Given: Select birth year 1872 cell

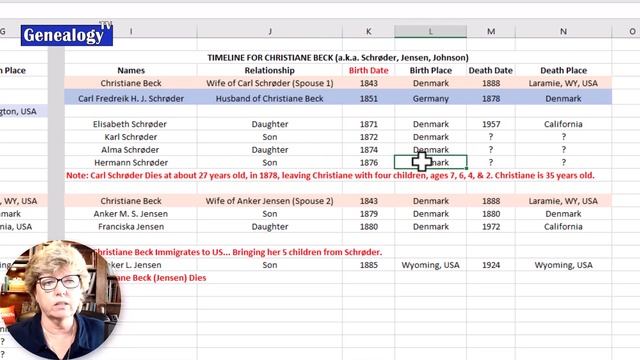Looking at the screenshot, I should click(x=368, y=137).
